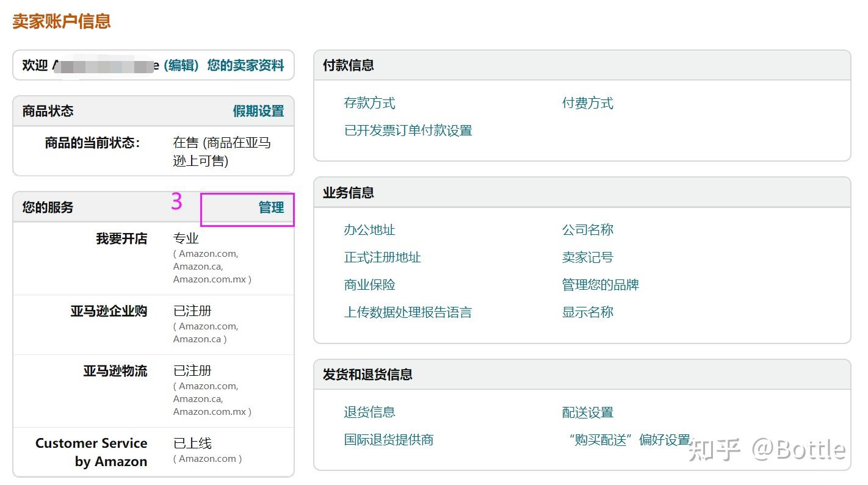The image size is (868, 485).
Task: Open 已开发票订单付款设置 invoiced order settings
Action: coord(408,130)
